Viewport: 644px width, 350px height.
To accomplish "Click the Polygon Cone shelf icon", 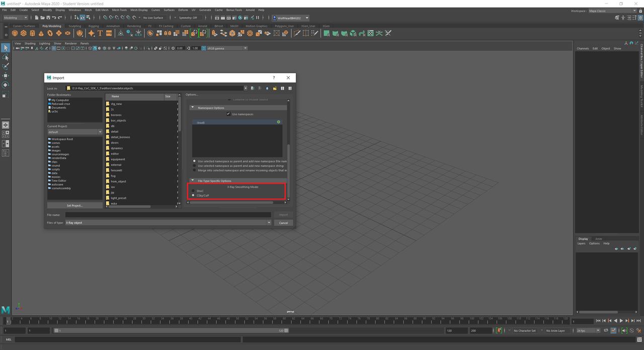I will click(41, 33).
